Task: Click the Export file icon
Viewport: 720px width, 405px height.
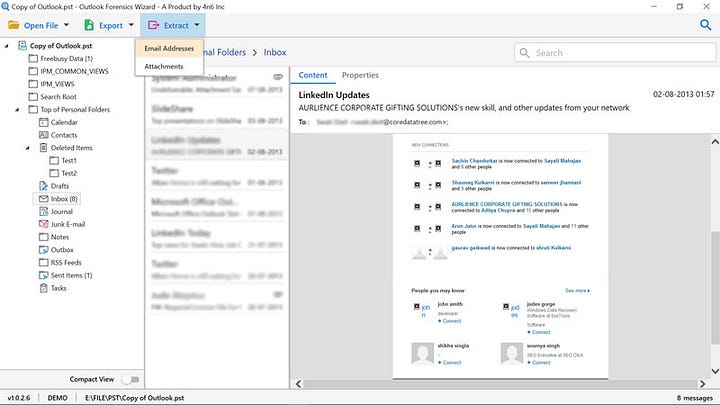Action: 89,25
